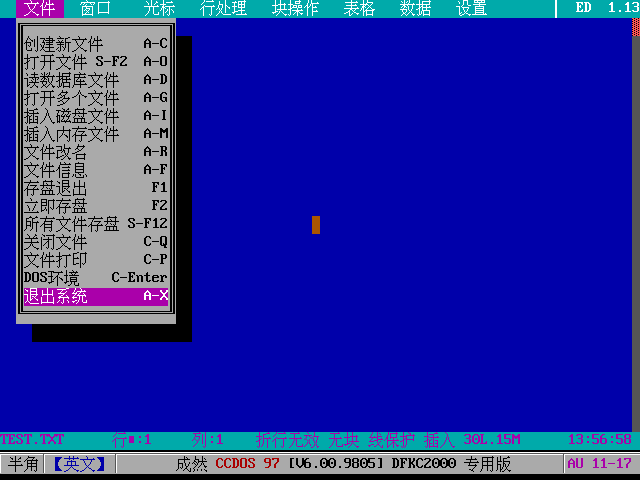This screenshot has height=480, width=640.
Task: Click the [V6.00.9805] version text
Action: tap(336, 464)
